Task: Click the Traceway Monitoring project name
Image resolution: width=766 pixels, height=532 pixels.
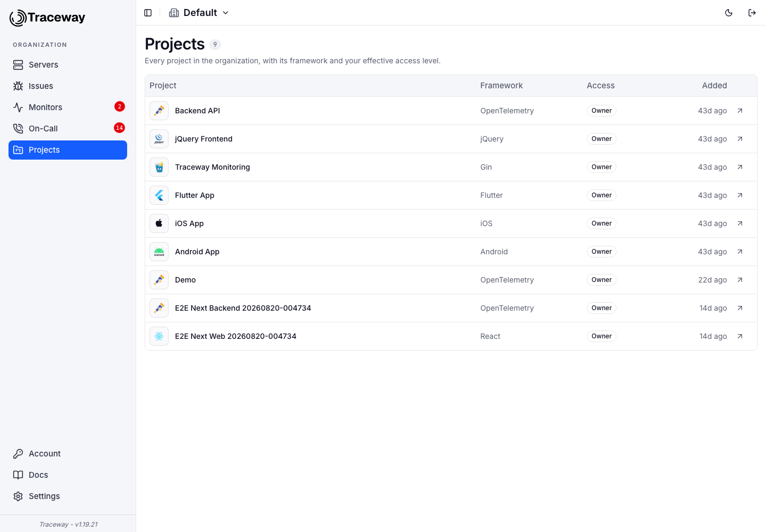Action: pos(212,167)
